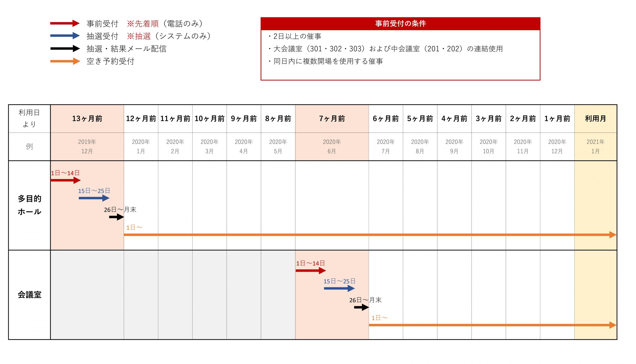Select 26日〜月末 label in 多目的ホール row
The height and width of the screenshot is (364, 636).
(x=120, y=210)
